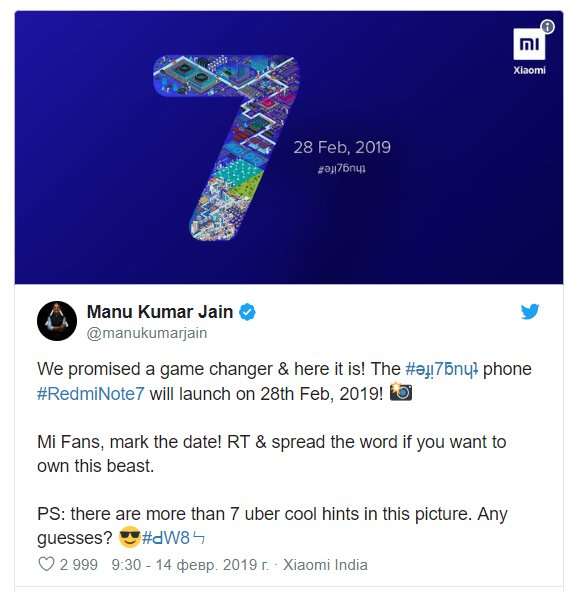
Task: Click the 2 999 likes count
Action: tap(79, 565)
